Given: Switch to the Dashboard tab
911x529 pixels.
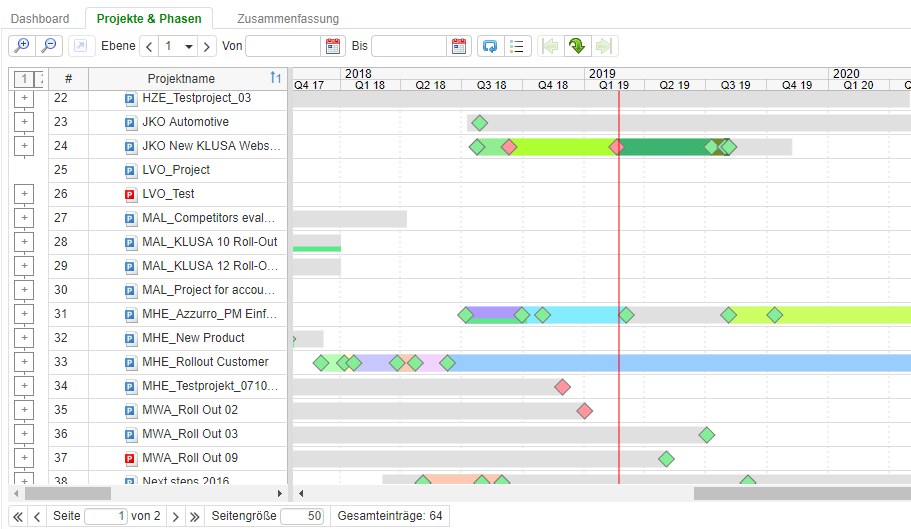Looking at the screenshot, I should click(x=40, y=19).
